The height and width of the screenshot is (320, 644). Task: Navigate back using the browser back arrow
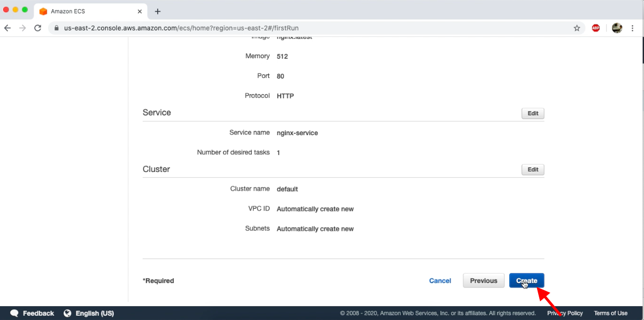(7, 28)
